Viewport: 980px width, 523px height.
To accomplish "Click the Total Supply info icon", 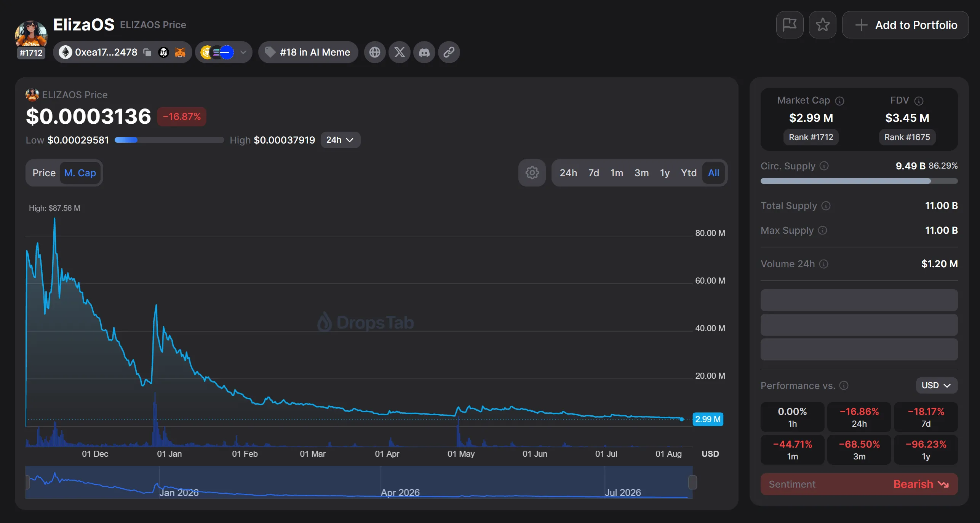I will click(x=826, y=206).
